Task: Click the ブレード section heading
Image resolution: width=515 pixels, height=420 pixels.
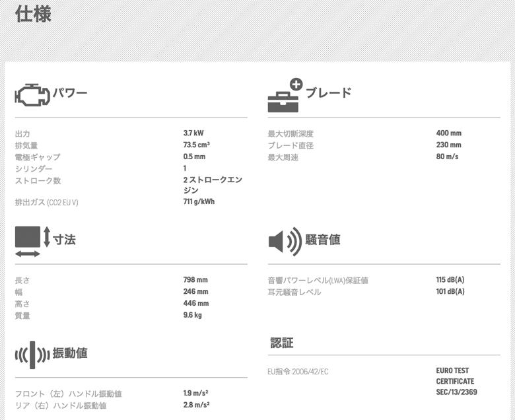Action: tap(328, 93)
